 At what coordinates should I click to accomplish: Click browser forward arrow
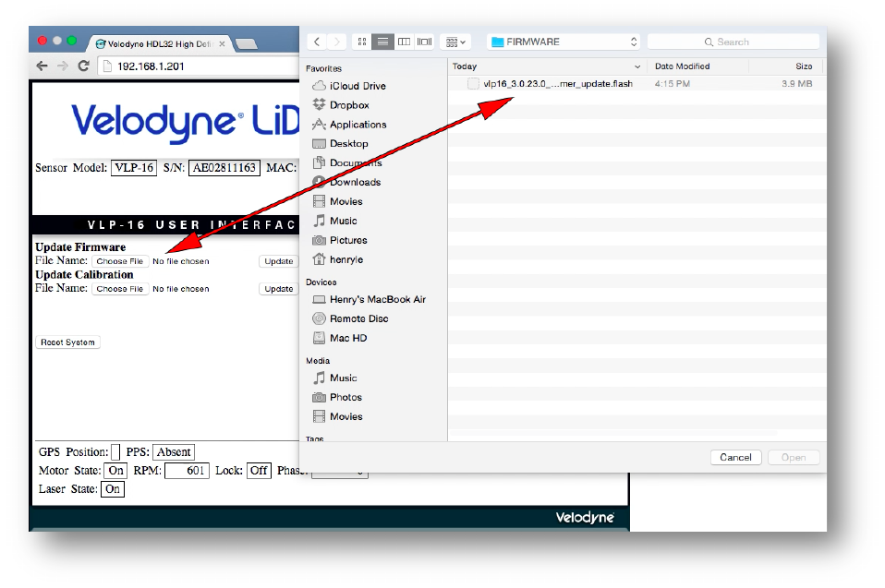point(63,66)
